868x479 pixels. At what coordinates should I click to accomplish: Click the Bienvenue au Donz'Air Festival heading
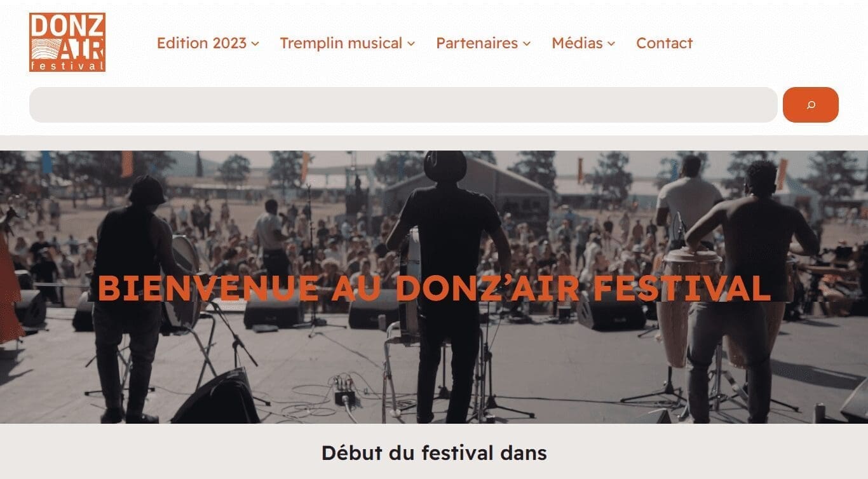[434, 288]
